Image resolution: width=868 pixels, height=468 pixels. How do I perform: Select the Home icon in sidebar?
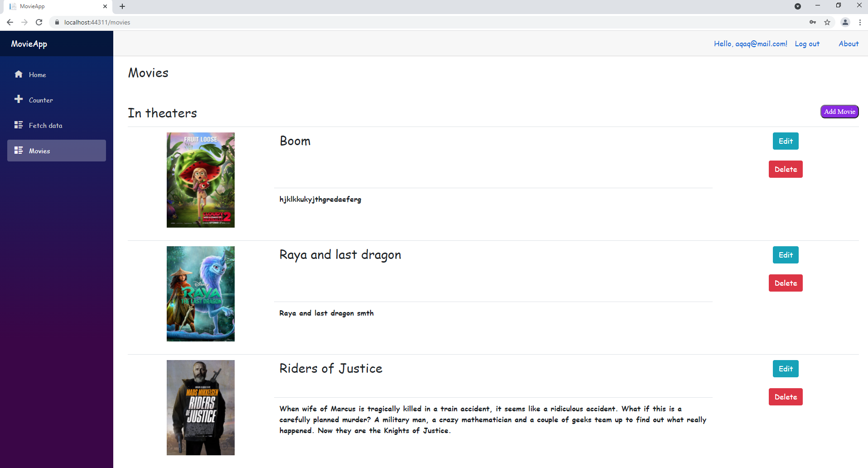pos(19,74)
